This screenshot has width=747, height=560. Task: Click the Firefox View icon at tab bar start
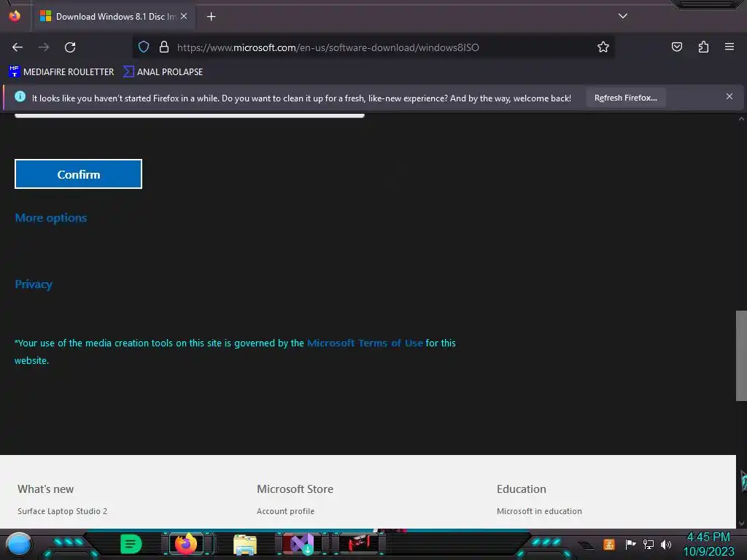(15, 16)
